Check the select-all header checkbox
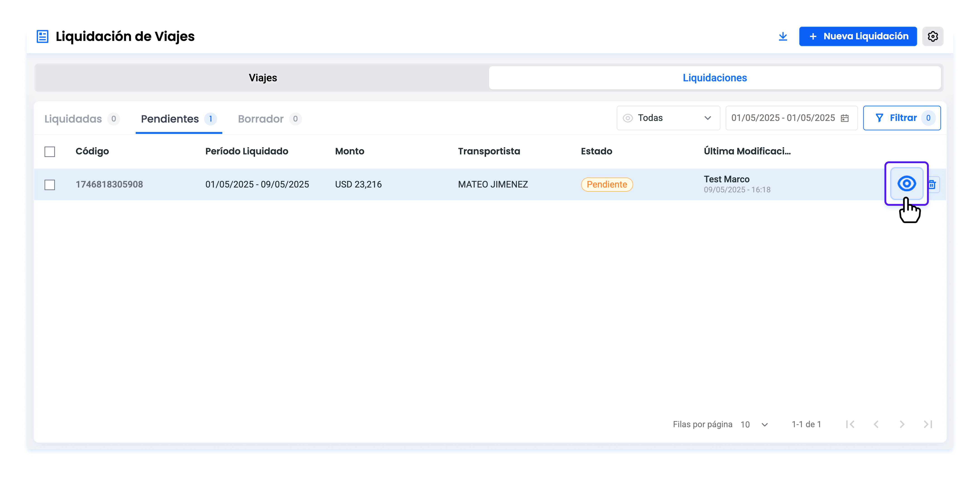 click(x=50, y=151)
